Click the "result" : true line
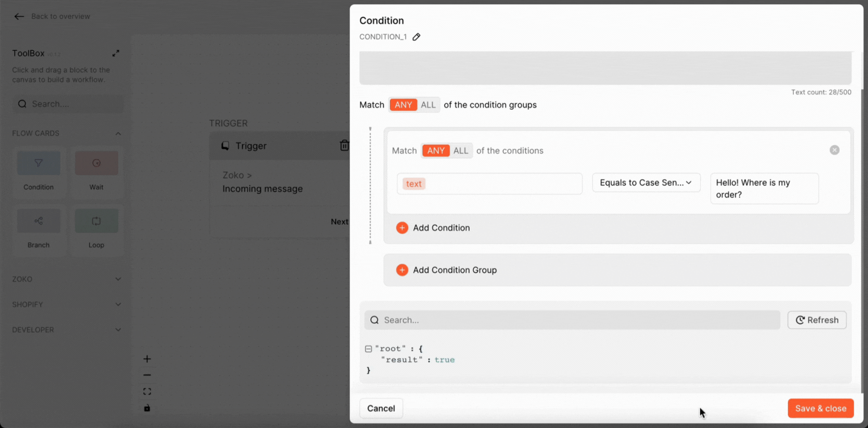Screen dimensions: 868x428 417,360
